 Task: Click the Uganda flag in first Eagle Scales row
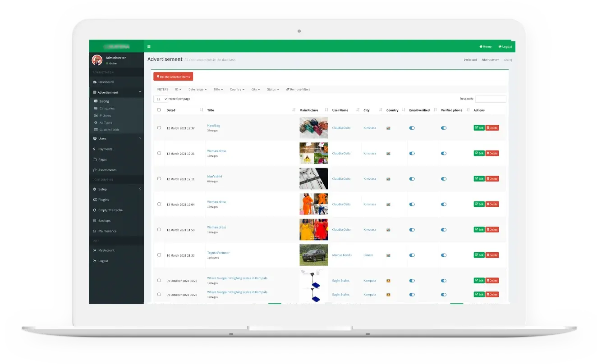tap(388, 281)
